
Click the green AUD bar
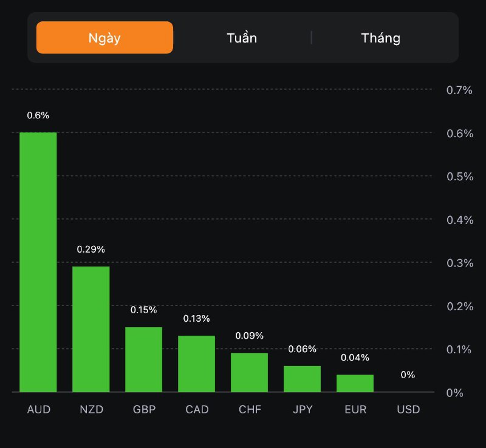tap(38, 262)
